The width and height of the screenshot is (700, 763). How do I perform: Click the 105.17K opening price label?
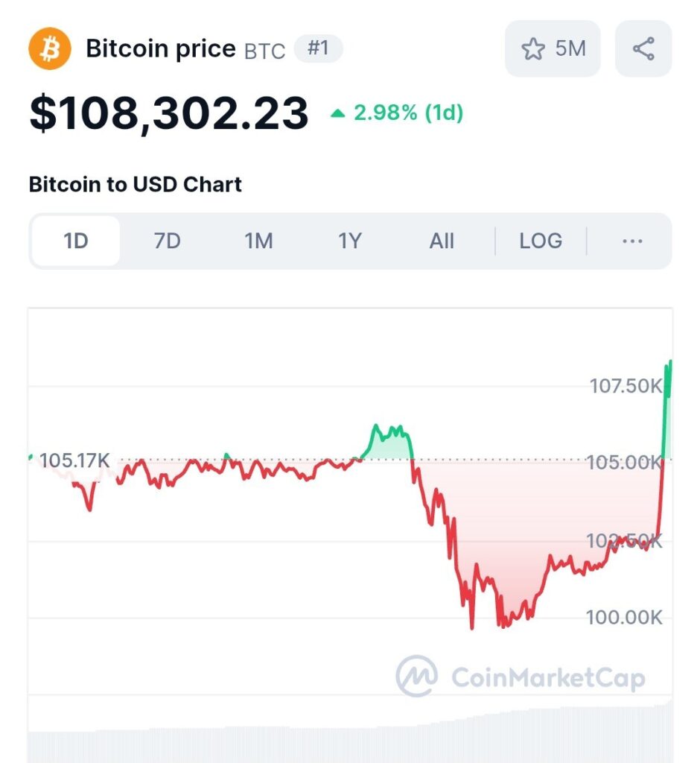click(74, 460)
